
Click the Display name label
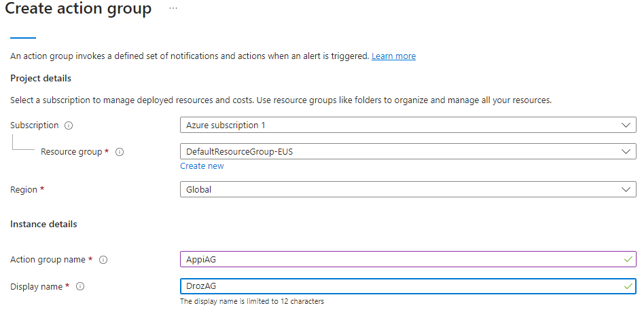tap(36, 287)
